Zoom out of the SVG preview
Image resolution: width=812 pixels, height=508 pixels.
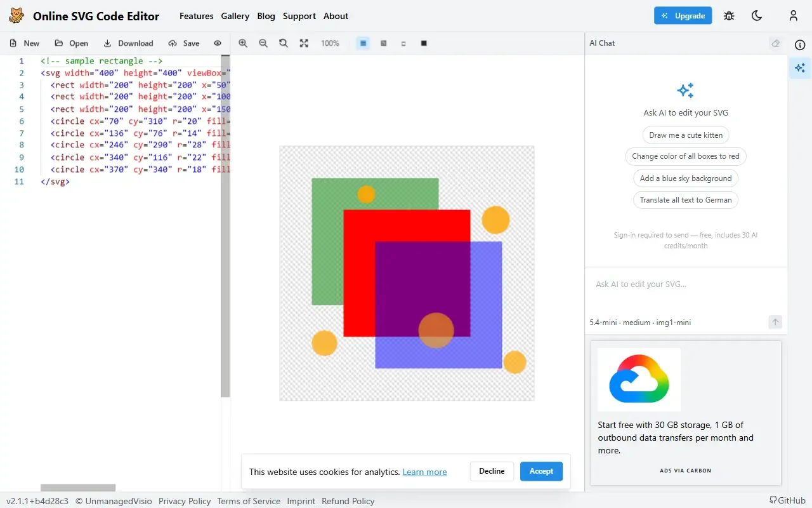pyautogui.click(x=263, y=43)
